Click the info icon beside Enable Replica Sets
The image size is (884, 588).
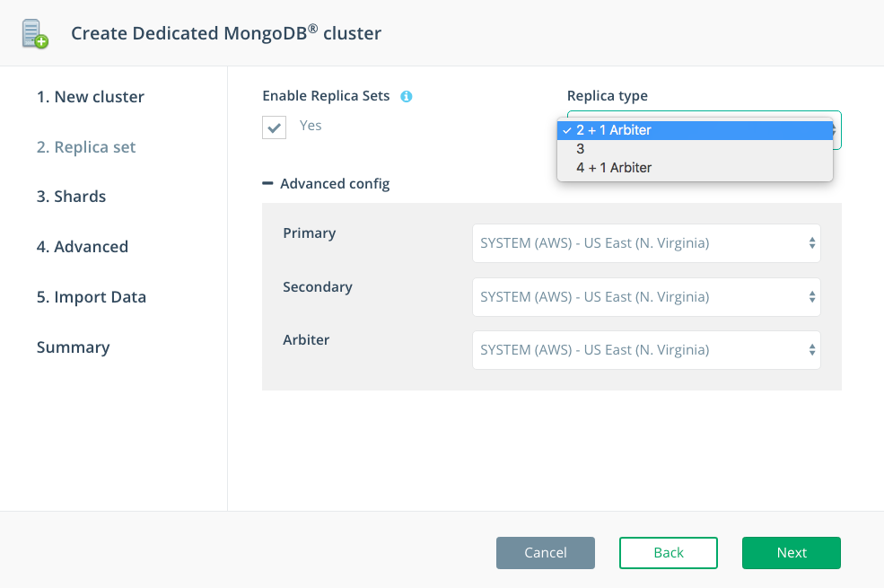[406, 96]
